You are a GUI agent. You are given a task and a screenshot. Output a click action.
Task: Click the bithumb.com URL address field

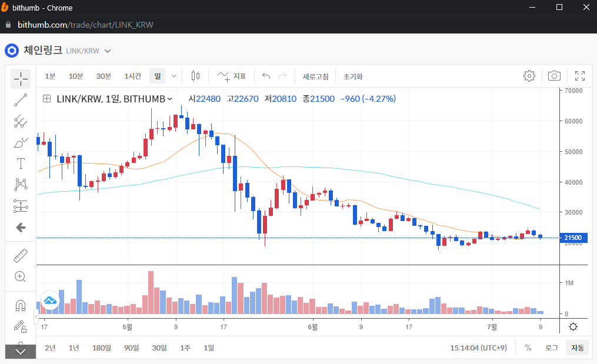[x=85, y=25]
